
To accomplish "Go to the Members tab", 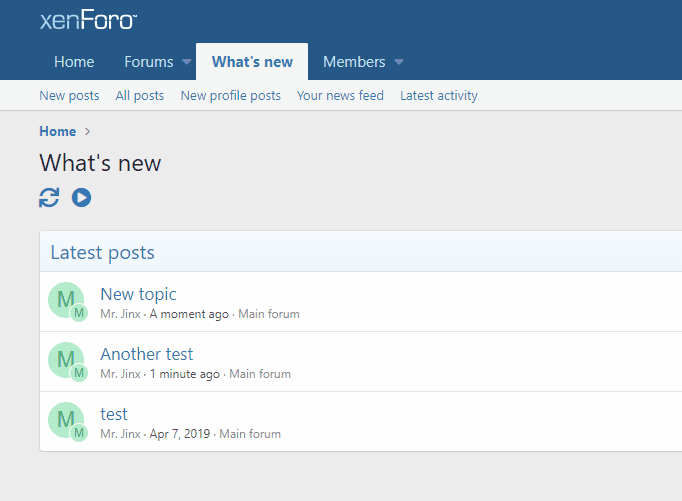I will pos(354,62).
